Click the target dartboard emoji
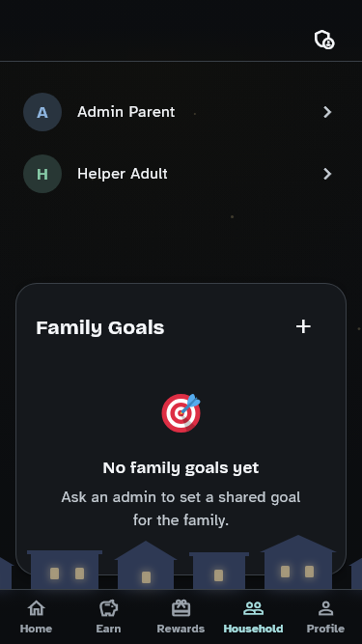This screenshot has width=362, height=644. pyautogui.click(x=181, y=413)
